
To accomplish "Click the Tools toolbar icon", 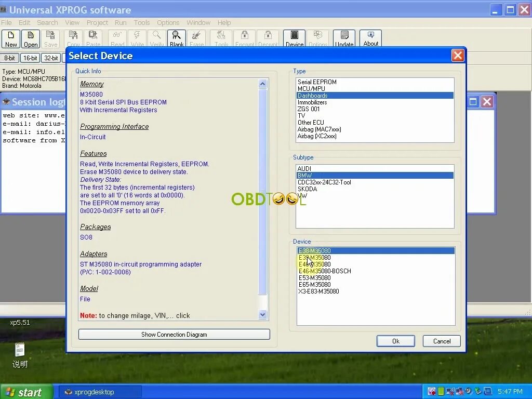I will (221, 38).
